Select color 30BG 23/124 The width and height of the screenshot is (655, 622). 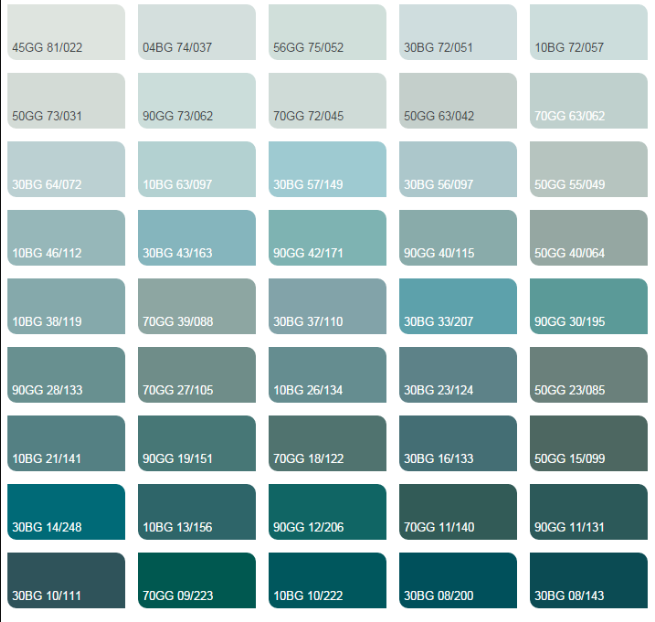458,375
